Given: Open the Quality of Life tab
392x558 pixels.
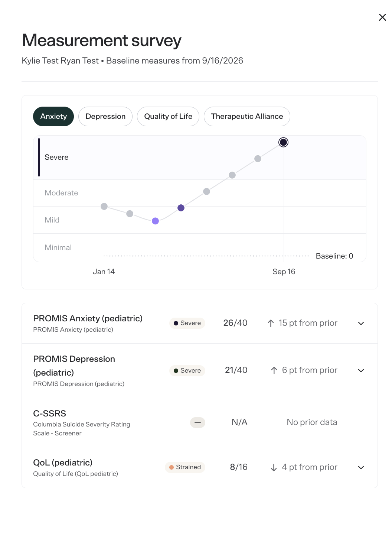Looking at the screenshot, I should (168, 116).
